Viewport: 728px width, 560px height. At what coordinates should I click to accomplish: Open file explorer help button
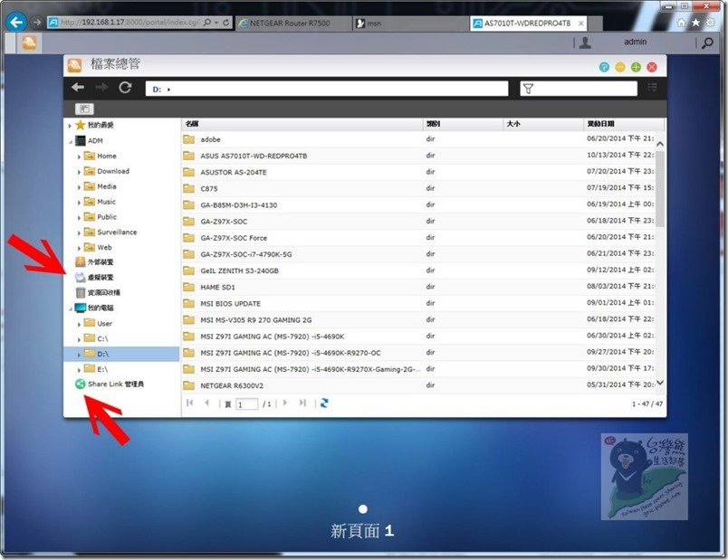tap(604, 67)
